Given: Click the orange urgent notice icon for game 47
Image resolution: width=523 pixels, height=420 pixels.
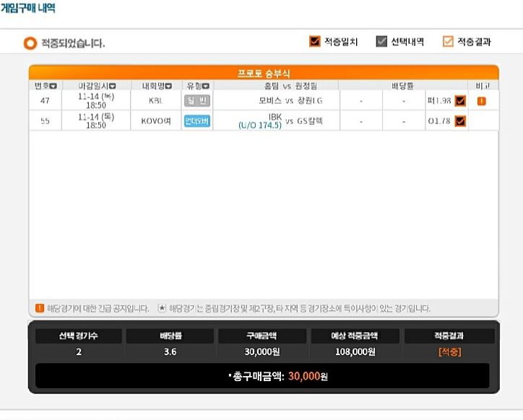Looking at the screenshot, I should (x=481, y=101).
